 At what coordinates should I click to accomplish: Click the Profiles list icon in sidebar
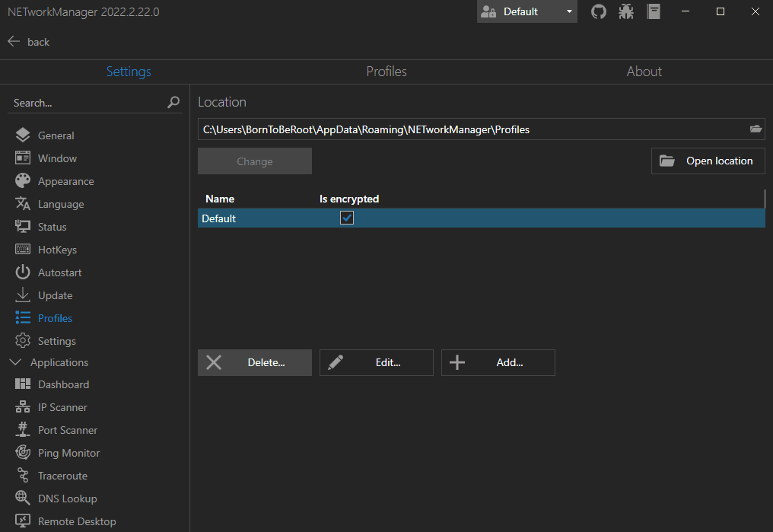pyautogui.click(x=23, y=318)
